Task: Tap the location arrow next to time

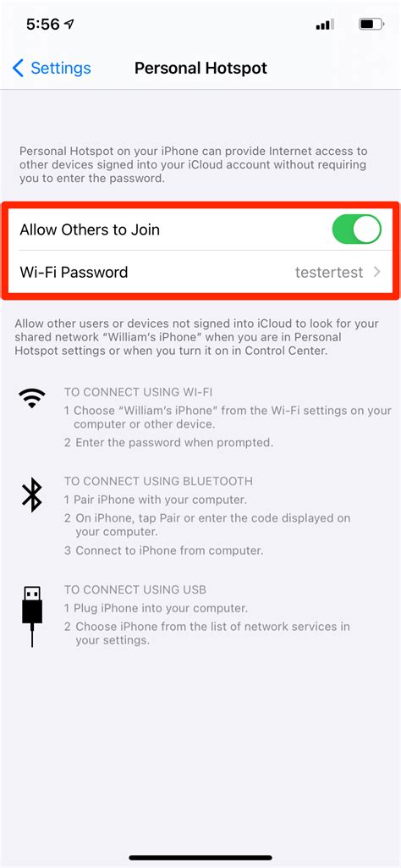Action: [x=69, y=25]
